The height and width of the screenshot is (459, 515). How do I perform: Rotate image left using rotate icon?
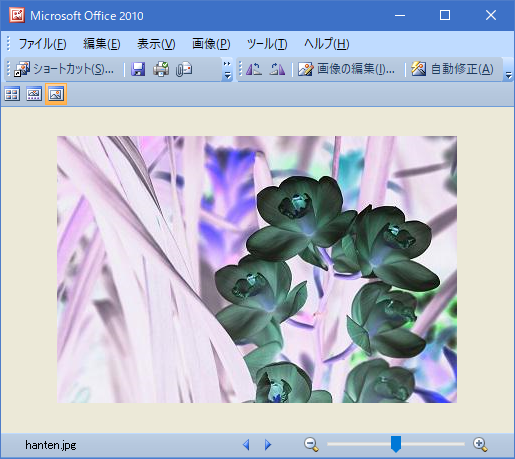254,69
